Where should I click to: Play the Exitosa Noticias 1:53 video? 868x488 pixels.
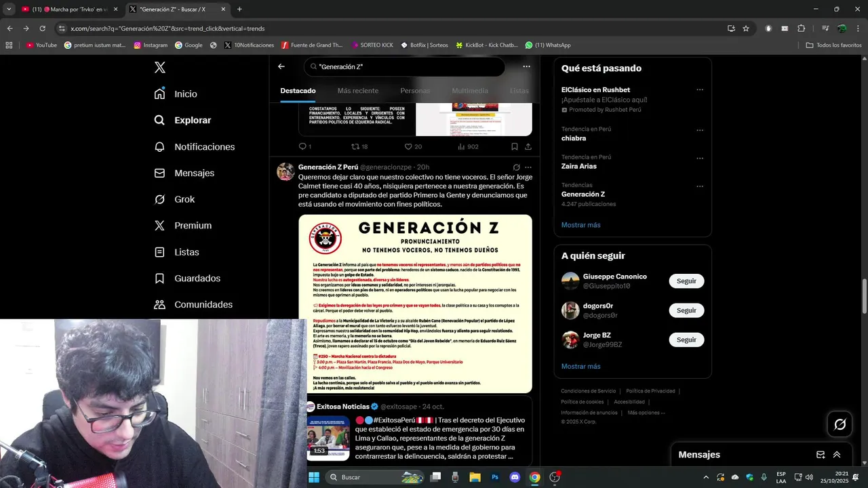328,438
